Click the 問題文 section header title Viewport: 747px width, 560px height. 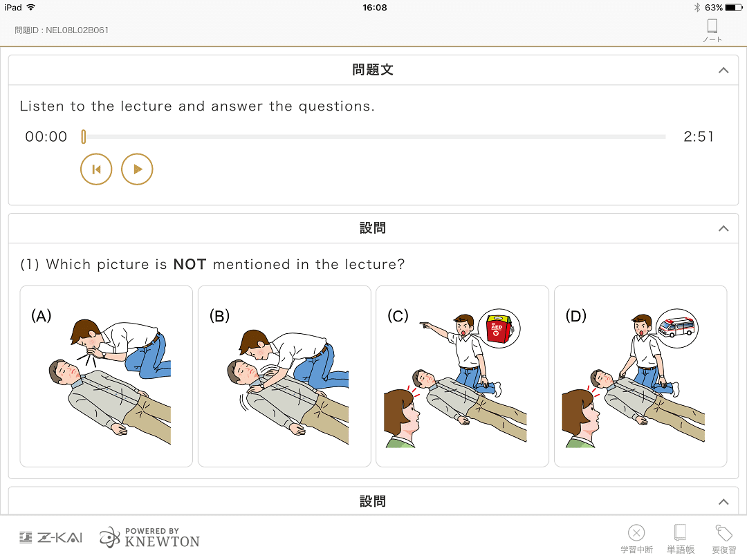click(x=373, y=70)
